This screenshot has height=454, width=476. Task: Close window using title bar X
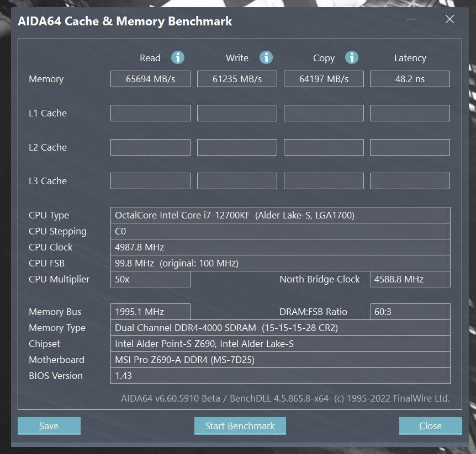click(449, 20)
